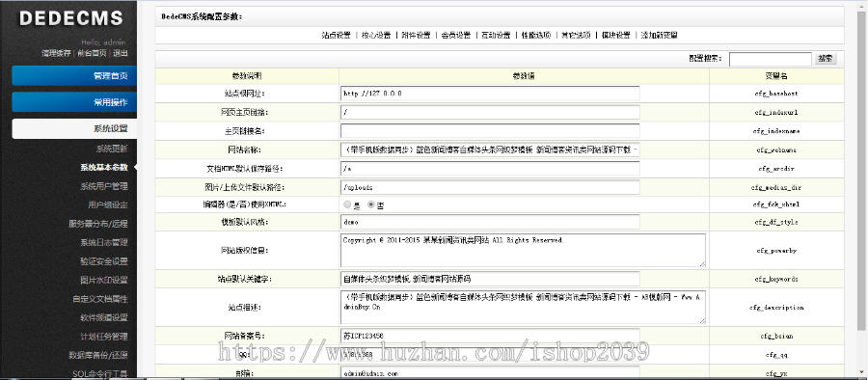
Task: Click the cfg_df_style variable name
Action: [776, 223]
